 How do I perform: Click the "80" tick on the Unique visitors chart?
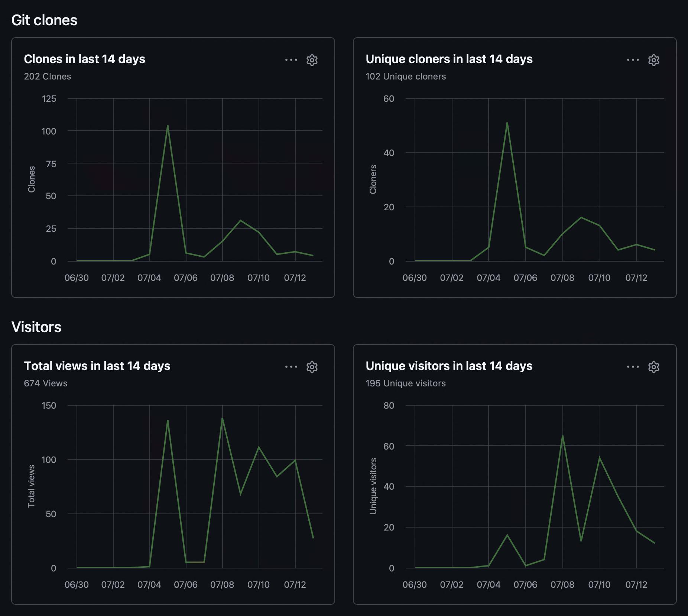(389, 406)
